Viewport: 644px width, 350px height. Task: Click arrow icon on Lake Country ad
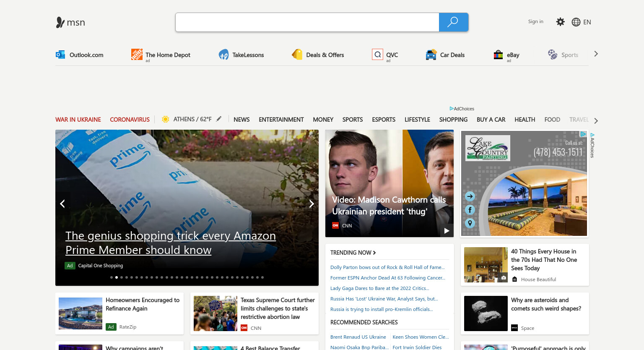470,196
